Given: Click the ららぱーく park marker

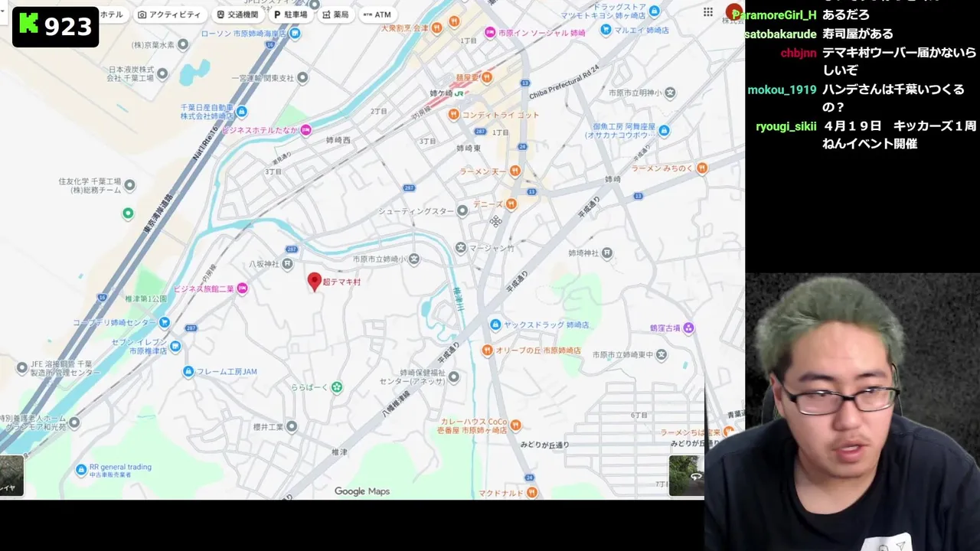Looking at the screenshot, I should [x=336, y=387].
